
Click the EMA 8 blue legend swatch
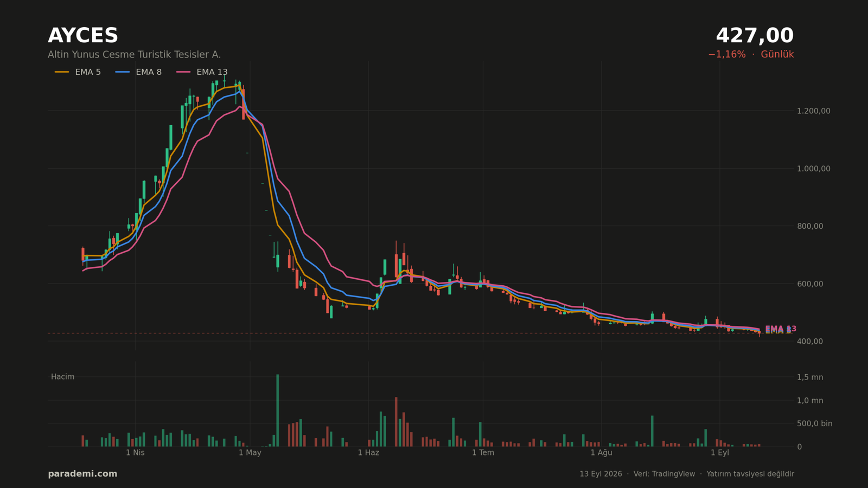point(123,72)
